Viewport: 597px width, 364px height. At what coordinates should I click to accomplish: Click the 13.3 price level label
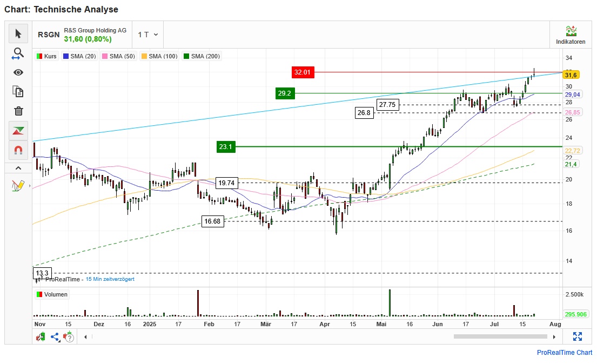42,273
